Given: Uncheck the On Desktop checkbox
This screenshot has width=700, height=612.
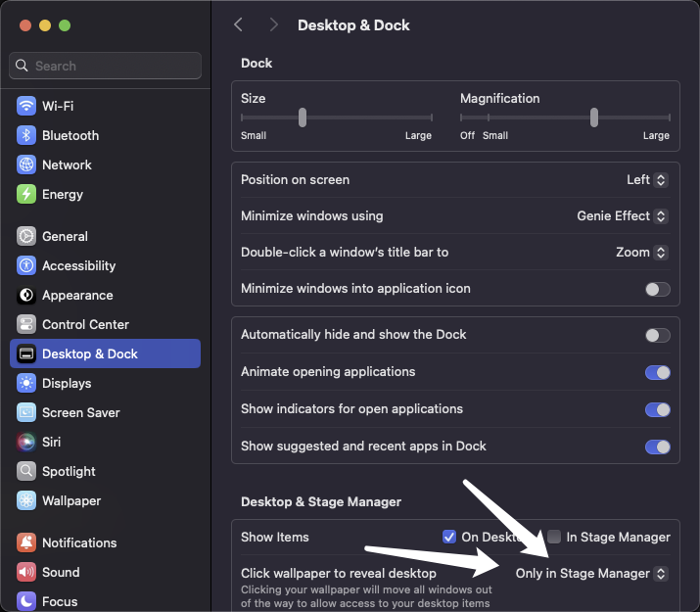Looking at the screenshot, I should [x=449, y=537].
